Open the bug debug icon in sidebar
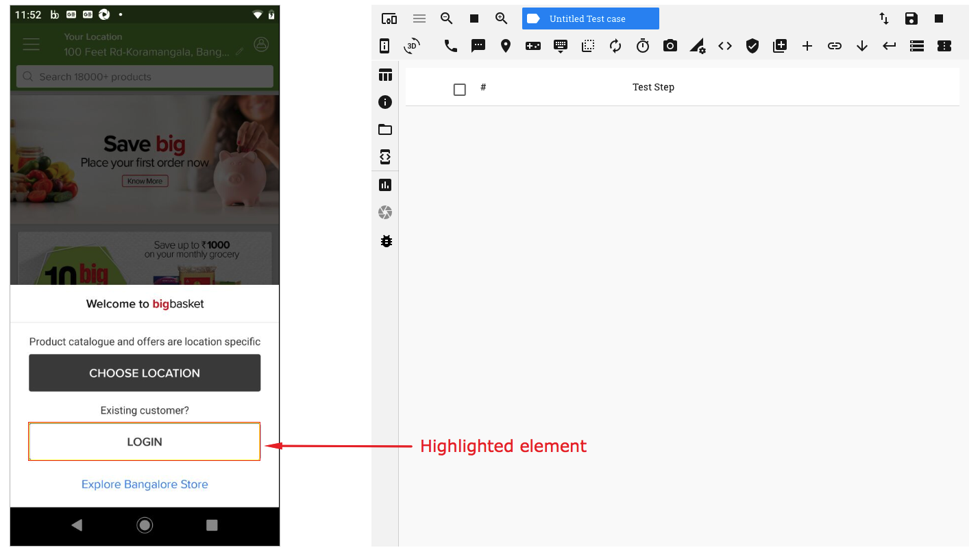 pos(386,241)
